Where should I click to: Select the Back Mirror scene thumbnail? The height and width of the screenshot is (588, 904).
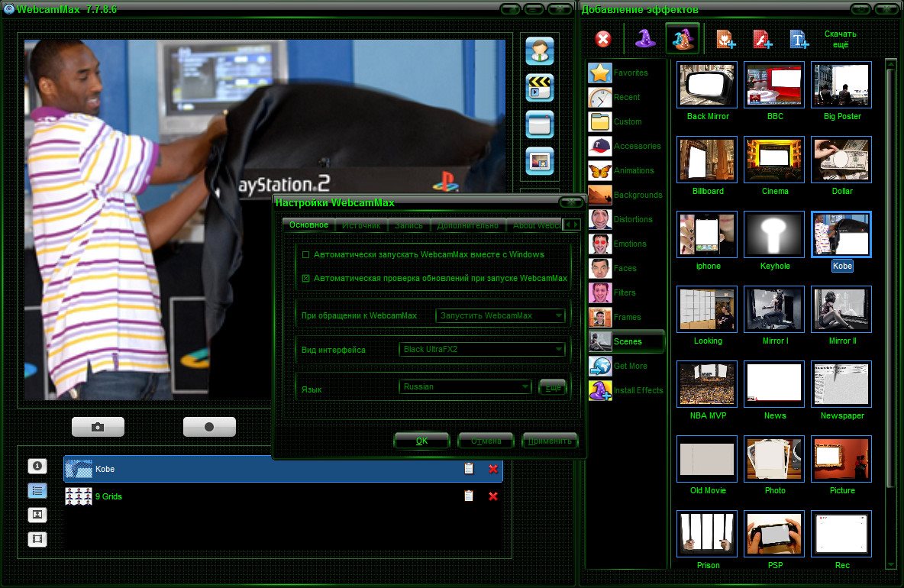(707, 85)
